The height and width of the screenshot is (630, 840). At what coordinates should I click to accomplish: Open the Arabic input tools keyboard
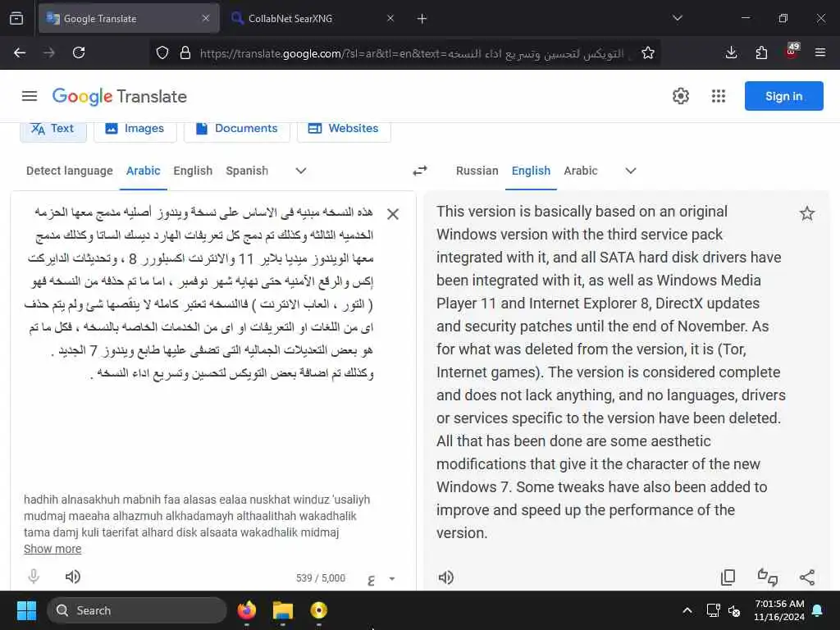371,578
